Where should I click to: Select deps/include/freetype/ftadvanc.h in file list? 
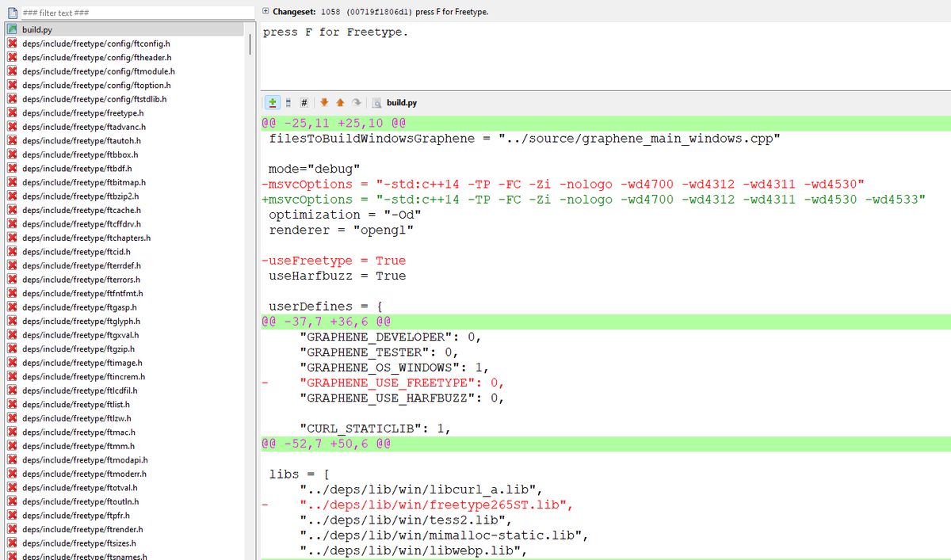[83, 127]
